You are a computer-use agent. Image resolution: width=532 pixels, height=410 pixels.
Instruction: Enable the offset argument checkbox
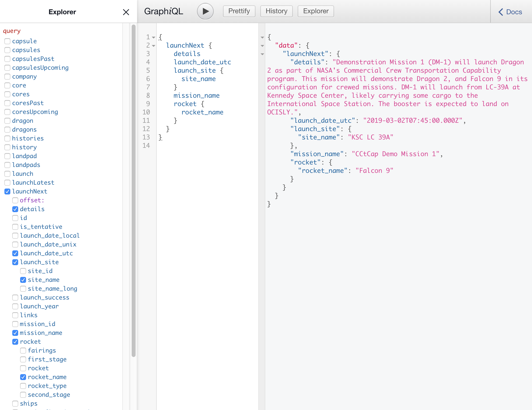[x=15, y=200]
